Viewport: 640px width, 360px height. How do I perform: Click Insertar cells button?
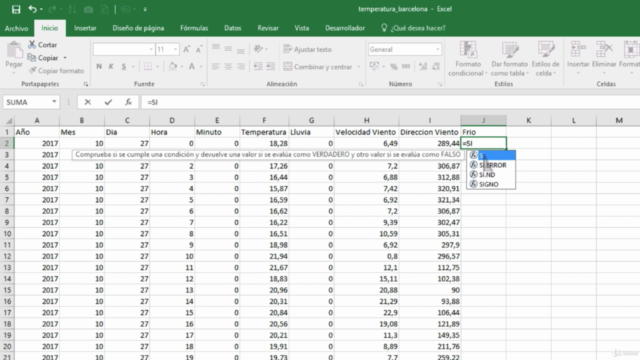click(x=578, y=59)
